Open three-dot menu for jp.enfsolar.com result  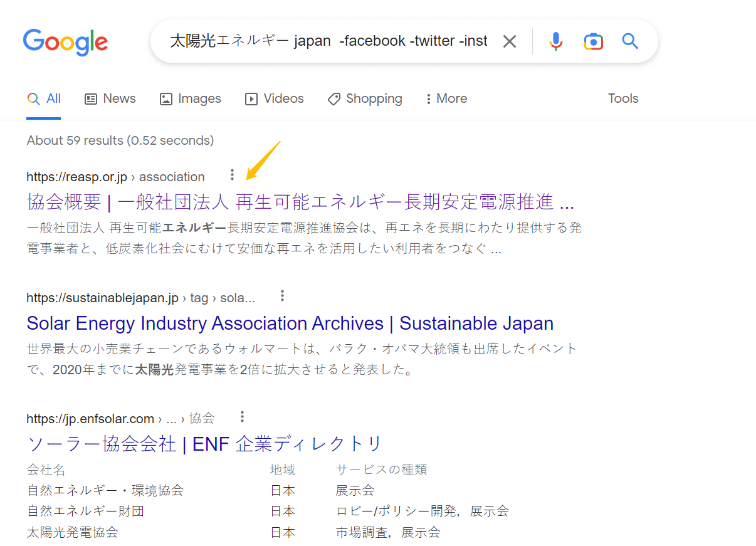point(242,417)
